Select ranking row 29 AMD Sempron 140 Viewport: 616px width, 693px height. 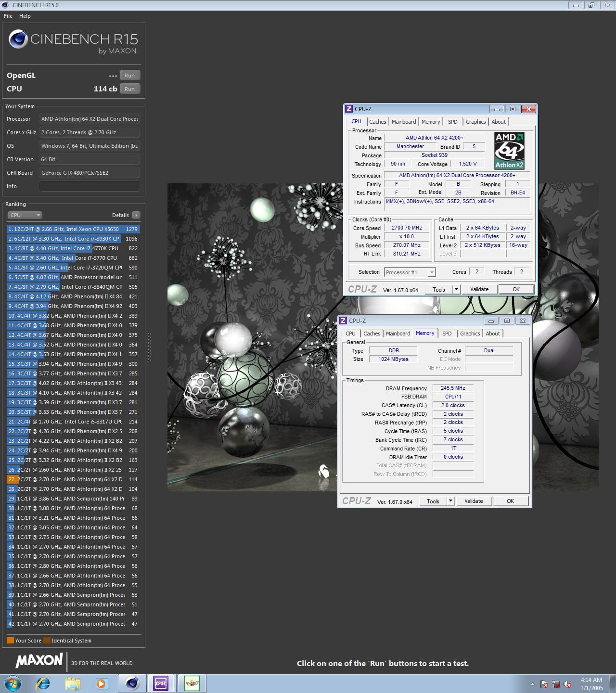pos(73,499)
